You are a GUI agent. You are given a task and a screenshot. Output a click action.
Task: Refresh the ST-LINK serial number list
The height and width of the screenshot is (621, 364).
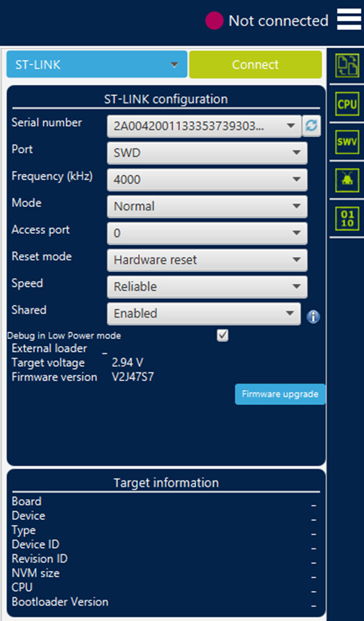click(311, 126)
